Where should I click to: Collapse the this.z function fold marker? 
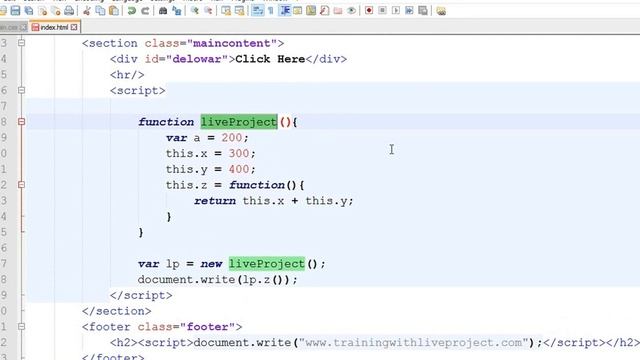click(x=22, y=185)
